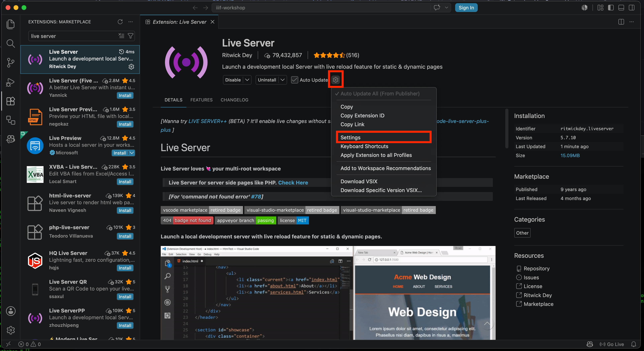Click the Disable button
The width and height of the screenshot is (644, 351).
click(x=233, y=80)
